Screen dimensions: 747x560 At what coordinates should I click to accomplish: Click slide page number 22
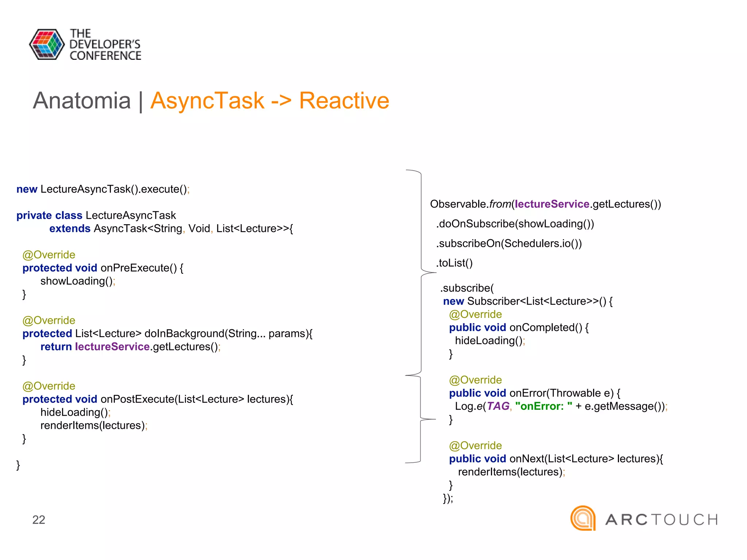[39, 520]
